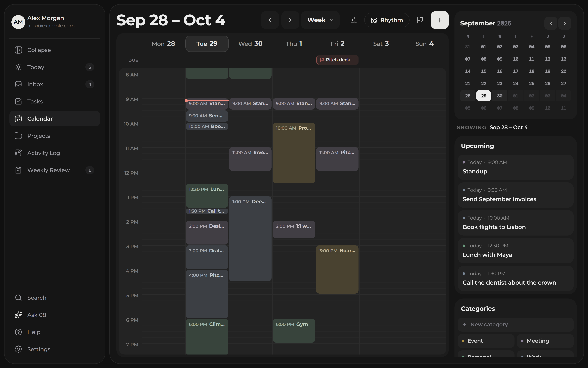Select the Calendar menu item
The width and height of the screenshot is (588, 368).
click(x=55, y=119)
